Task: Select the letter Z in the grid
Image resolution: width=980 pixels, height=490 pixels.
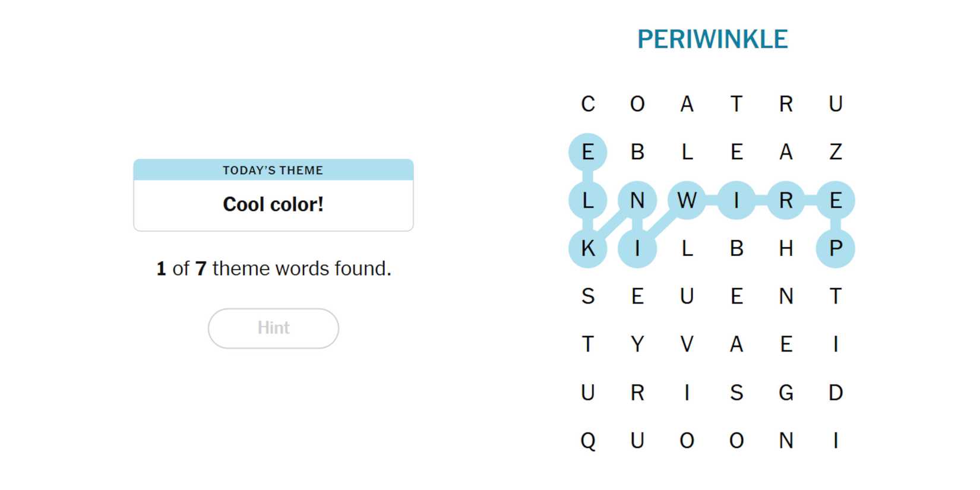Action: click(x=835, y=152)
